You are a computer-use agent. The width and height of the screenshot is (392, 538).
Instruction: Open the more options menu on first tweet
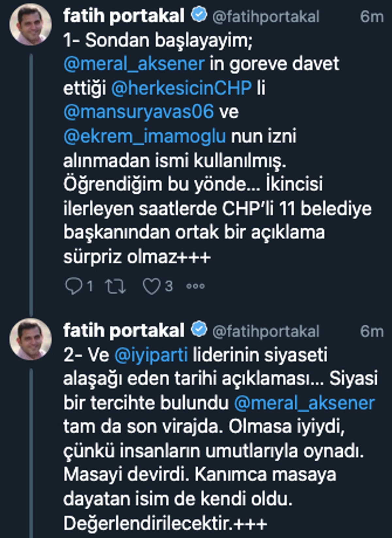(x=196, y=286)
